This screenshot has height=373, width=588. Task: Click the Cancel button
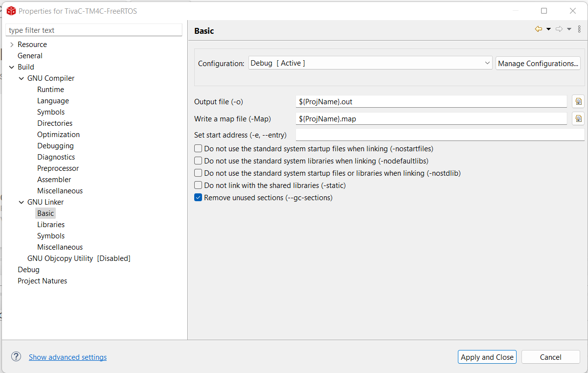[x=551, y=357]
